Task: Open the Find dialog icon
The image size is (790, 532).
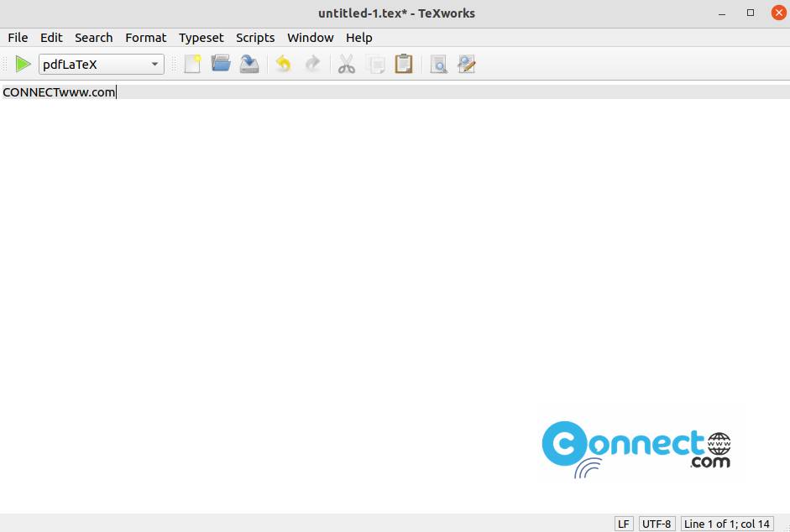Action: point(438,64)
